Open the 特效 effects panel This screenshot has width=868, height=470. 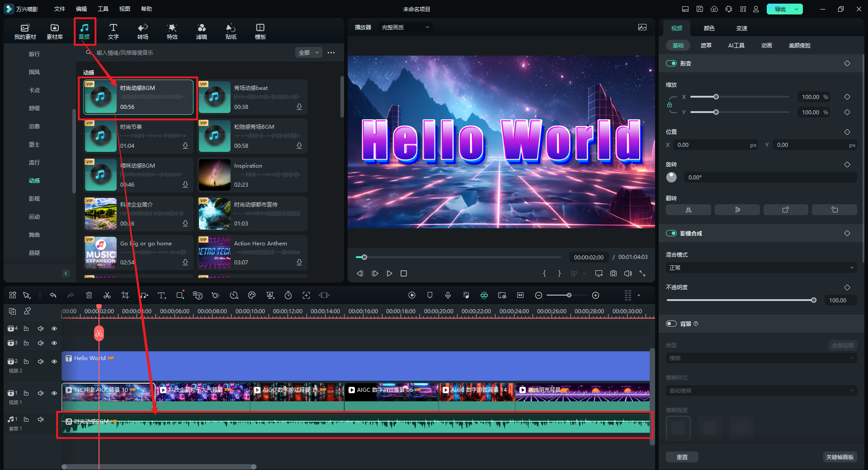(x=172, y=31)
